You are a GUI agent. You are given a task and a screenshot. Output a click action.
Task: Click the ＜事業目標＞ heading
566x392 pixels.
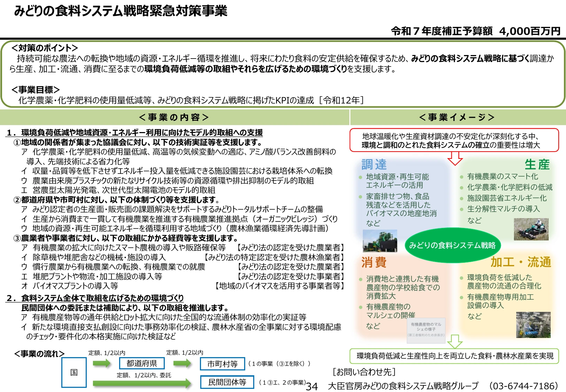[36, 90]
